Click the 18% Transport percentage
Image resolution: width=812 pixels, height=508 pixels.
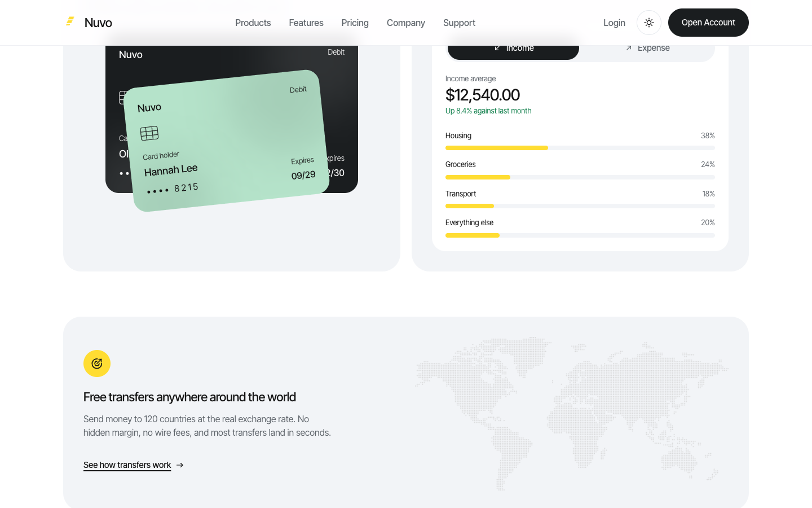click(708, 194)
